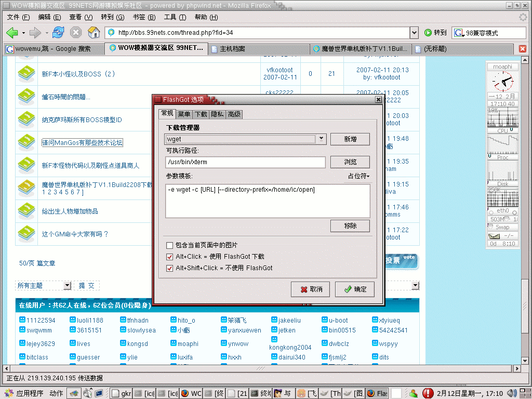Viewport: 532px width, 399px height.
Task: Toggle 包含当前页面中的图片 checkbox
Action: [170, 245]
